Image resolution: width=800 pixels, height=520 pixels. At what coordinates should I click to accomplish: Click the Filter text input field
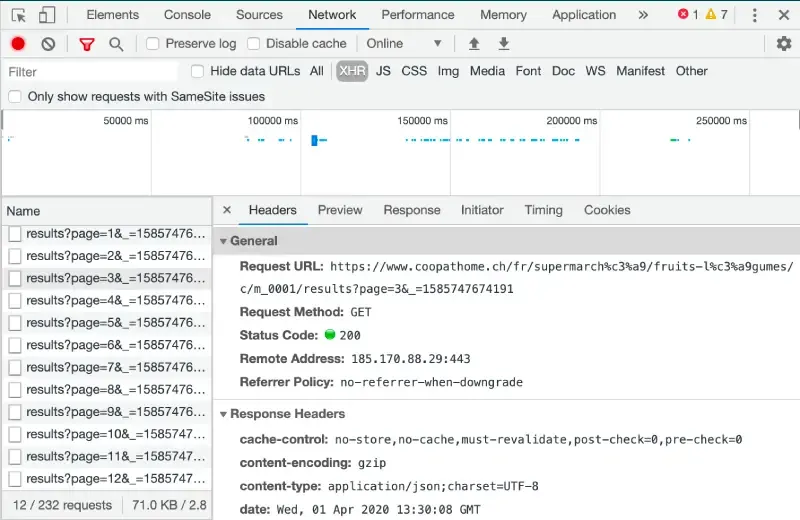(x=90, y=72)
